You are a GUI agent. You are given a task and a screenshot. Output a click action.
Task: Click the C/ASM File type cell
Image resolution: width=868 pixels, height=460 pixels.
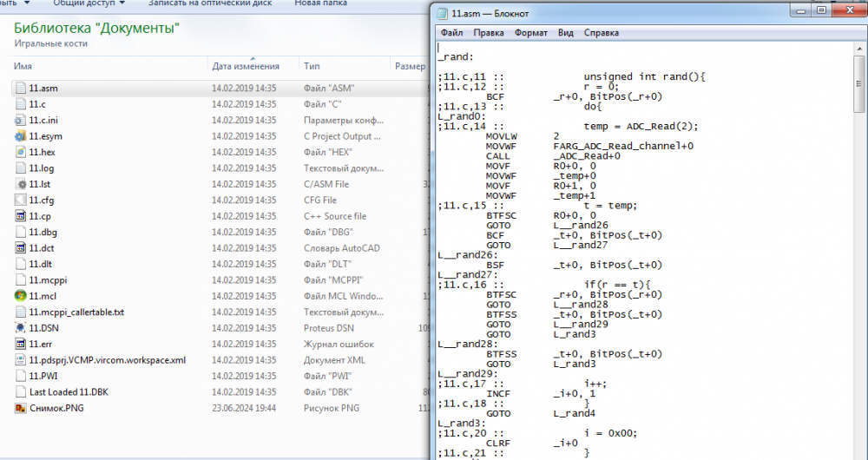pyautogui.click(x=326, y=184)
